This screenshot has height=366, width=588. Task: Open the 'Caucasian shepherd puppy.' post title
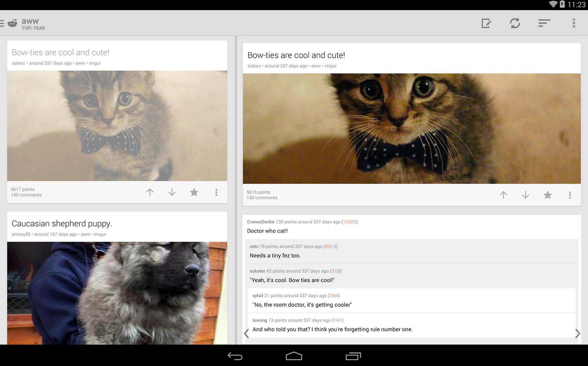click(62, 223)
